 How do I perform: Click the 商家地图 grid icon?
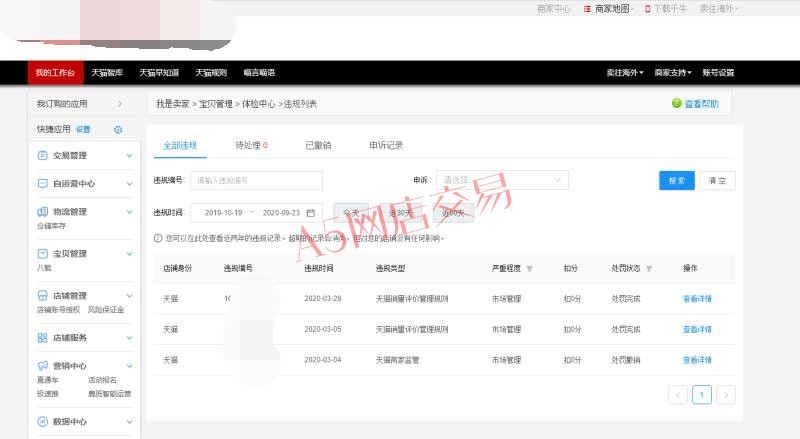587,9
